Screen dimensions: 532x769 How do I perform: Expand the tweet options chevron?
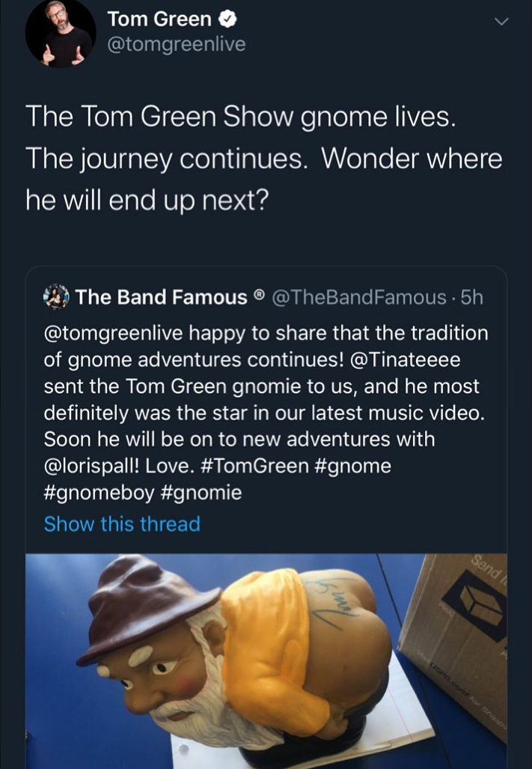click(501, 22)
